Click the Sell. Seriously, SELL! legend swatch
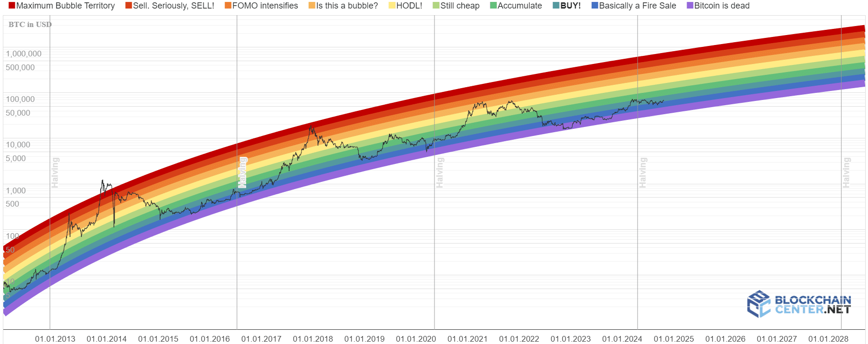 click(x=129, y=6)
